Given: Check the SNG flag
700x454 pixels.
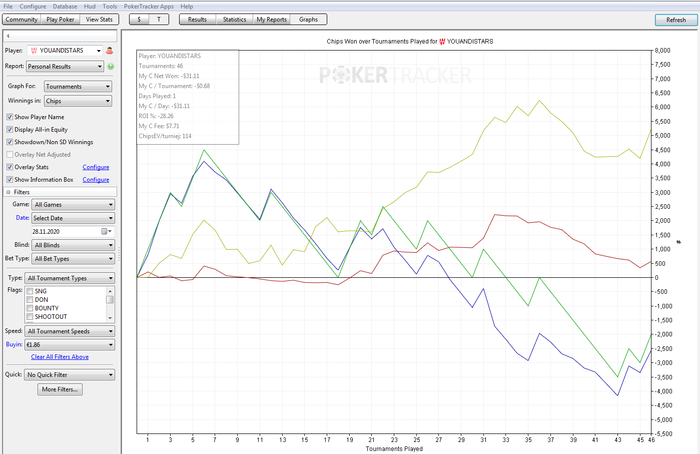Looking at the screenshot, I should pyautogui.click(x=30, y=291).
